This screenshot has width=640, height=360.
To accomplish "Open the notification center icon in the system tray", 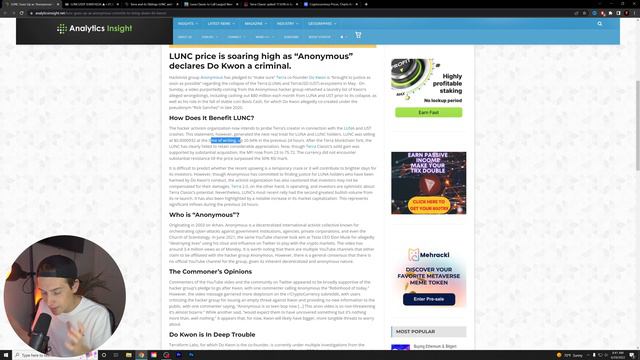I will coord(632,355).
